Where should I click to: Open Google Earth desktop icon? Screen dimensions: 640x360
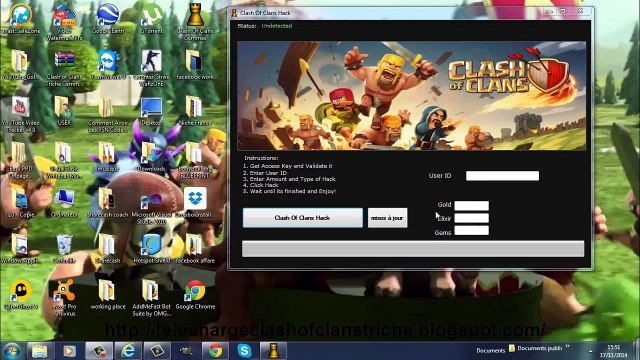coord(108,19)
